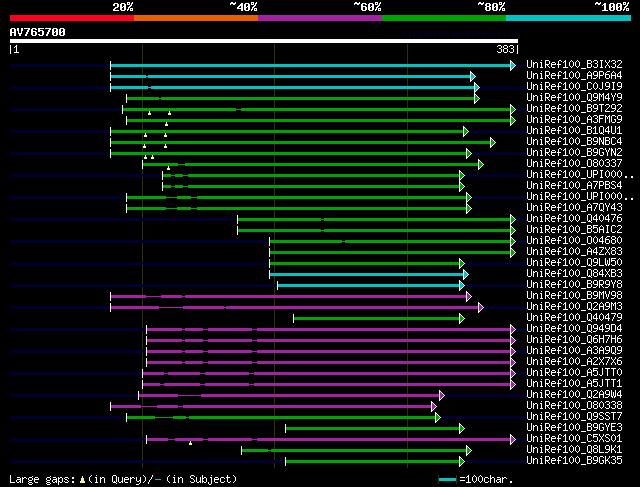Select the UniRef100_A2X7X6 label
This screenshot has height=487, width=640.
coord(574,362)
